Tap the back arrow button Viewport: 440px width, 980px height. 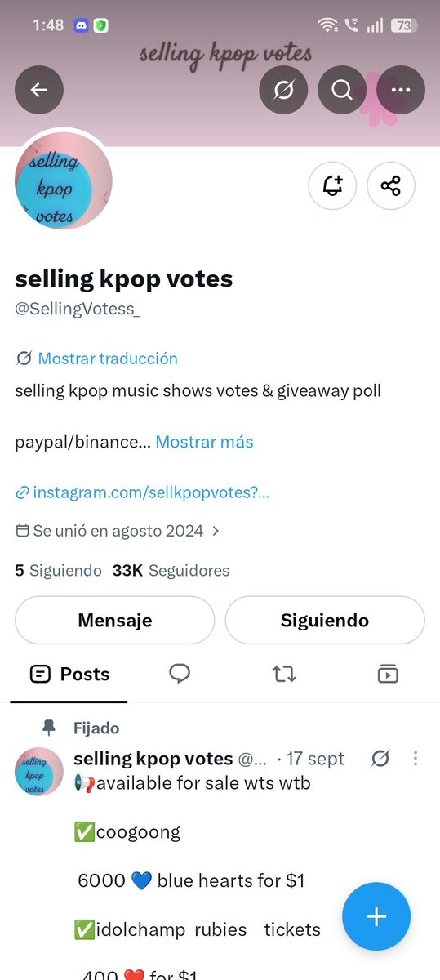(38, 89)
